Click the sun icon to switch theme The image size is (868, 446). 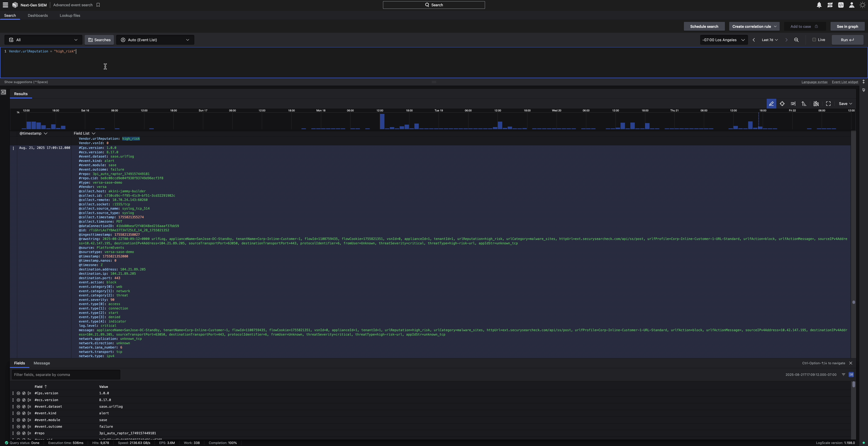pyautogui.click(x=863, y=5)
